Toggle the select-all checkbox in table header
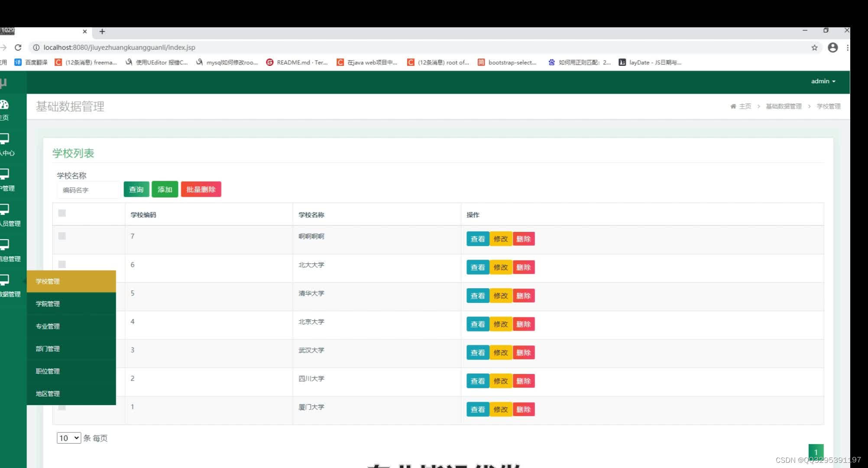Viewport: 868px width, 468px height. pyautogui.click(x=62, y=213)
